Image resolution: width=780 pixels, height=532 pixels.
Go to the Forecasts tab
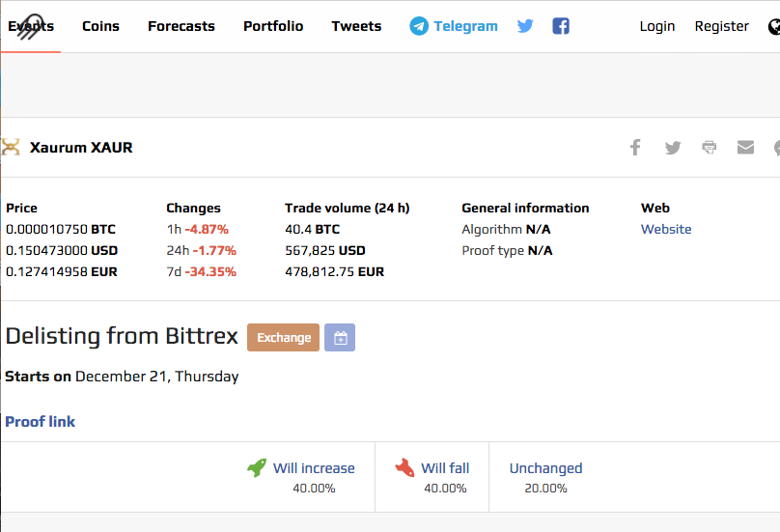[181, 26]
